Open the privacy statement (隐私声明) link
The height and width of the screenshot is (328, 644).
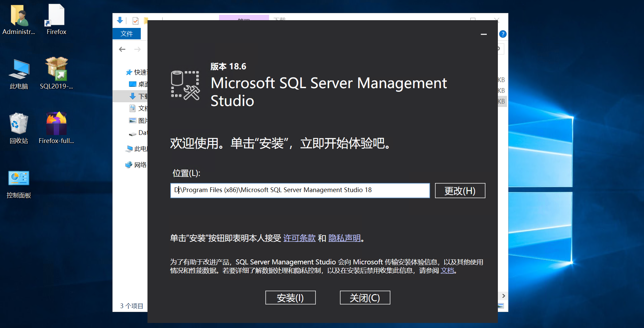click(x=344, y=238)
